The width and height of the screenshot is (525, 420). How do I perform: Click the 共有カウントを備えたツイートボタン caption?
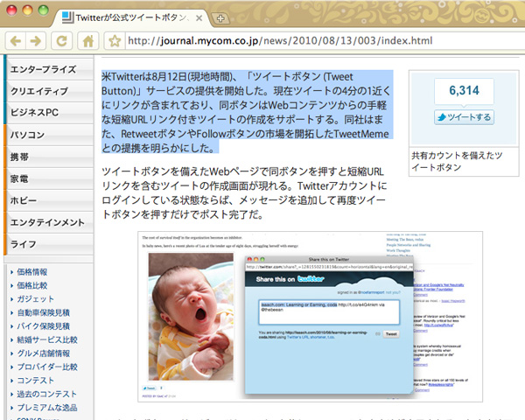(457, 161)
